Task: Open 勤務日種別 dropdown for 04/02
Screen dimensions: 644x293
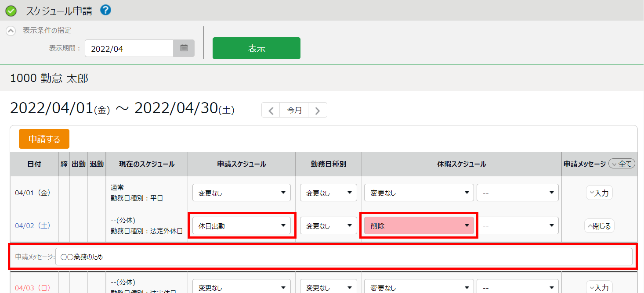Action: [x=328, y=226]
